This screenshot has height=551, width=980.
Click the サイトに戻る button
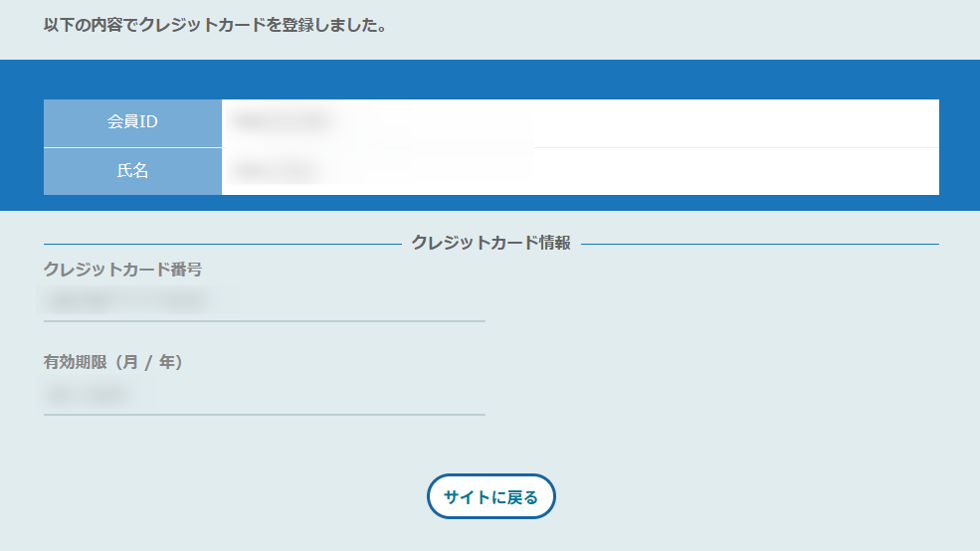coord(490,496)
